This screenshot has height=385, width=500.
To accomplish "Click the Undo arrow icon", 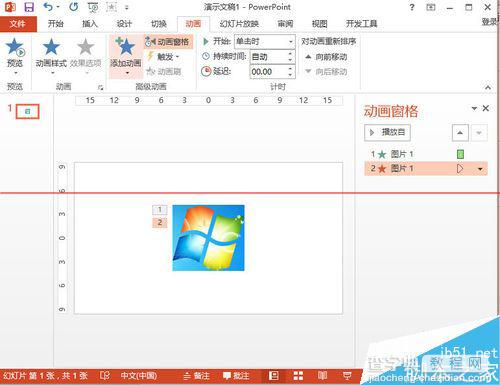I will tap(49, 7).
